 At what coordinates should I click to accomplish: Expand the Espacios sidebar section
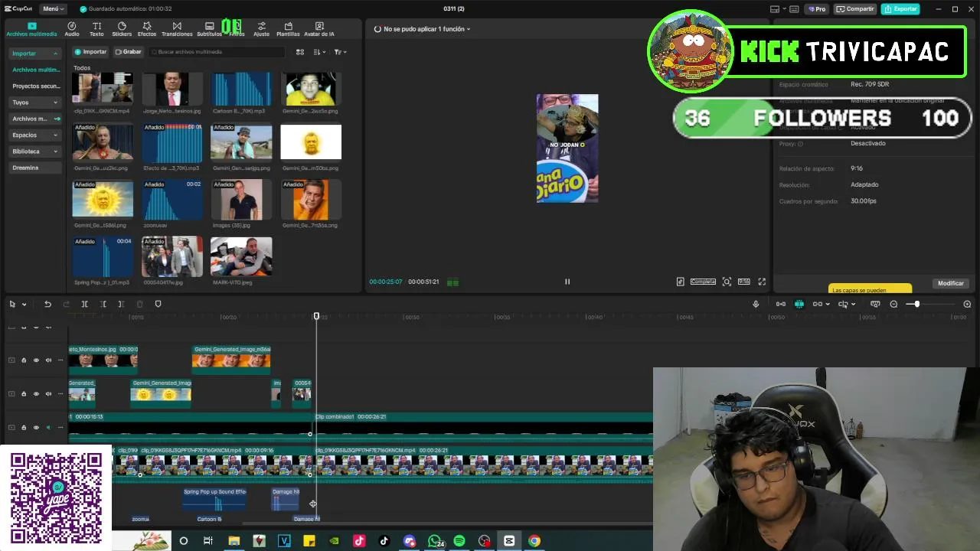(x=35, y=135)
